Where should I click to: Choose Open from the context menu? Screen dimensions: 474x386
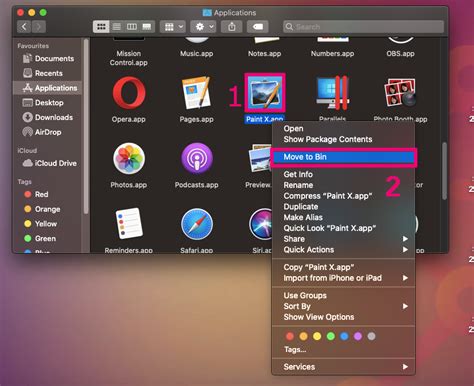pyautogui.click(x=343, y=129)
